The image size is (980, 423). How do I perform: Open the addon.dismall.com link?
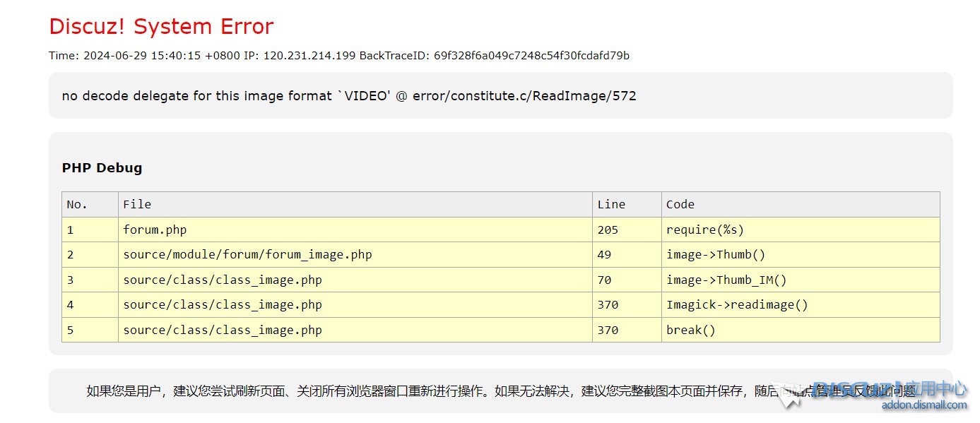[923, 405]
